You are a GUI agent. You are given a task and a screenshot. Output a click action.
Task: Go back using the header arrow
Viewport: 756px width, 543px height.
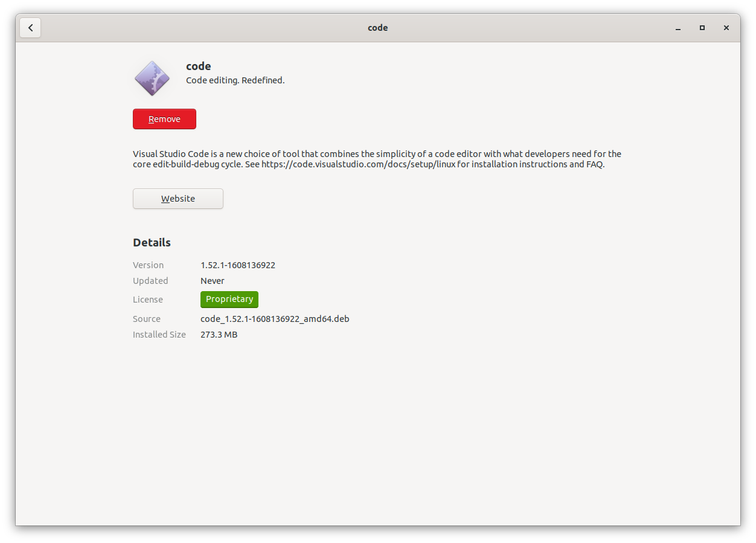pyautogui.click(x=30, y=28)
